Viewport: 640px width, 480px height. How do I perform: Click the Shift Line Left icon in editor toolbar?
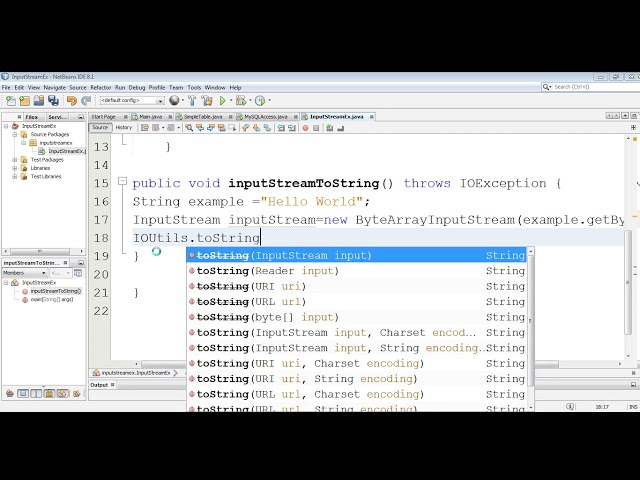point(281,128)
